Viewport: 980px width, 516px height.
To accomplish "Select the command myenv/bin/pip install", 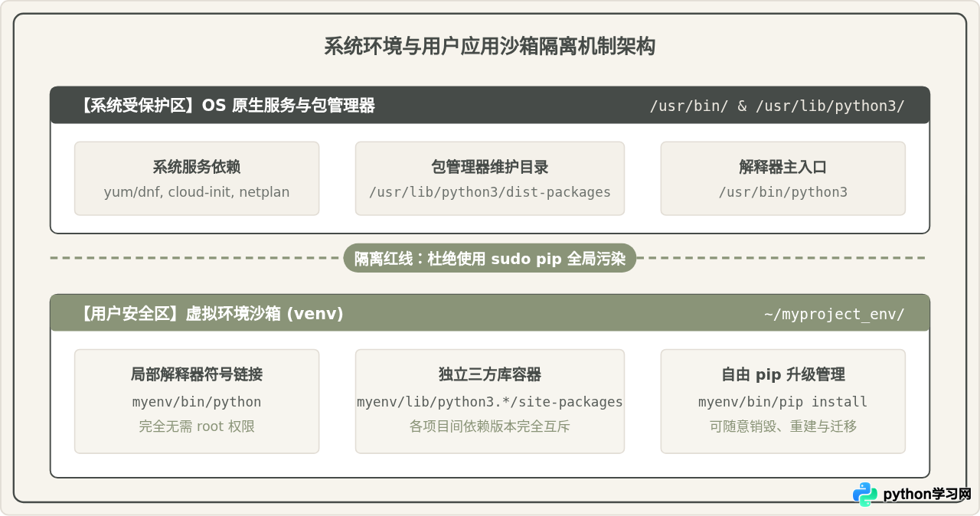I will [x=782, y=402].
